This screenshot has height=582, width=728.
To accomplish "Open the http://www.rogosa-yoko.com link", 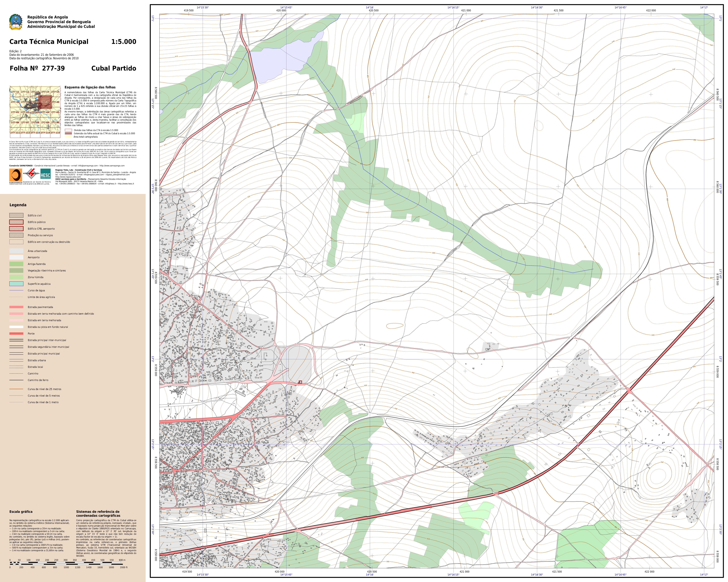I will [x=68, y=177].
